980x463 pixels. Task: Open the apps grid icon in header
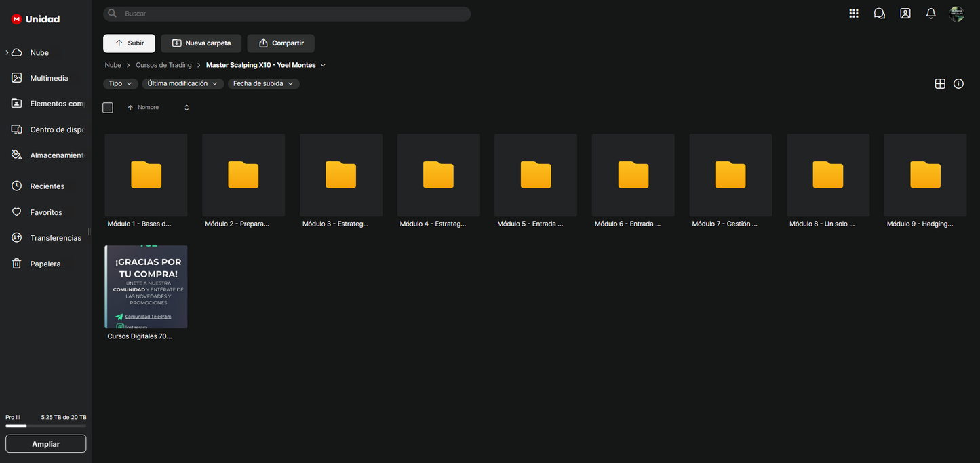click(854, 14)
